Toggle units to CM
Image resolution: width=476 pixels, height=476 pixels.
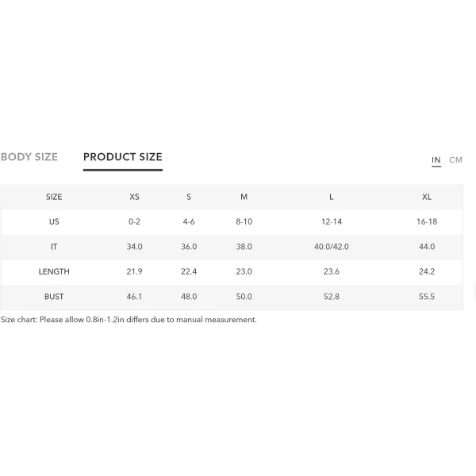455,160
